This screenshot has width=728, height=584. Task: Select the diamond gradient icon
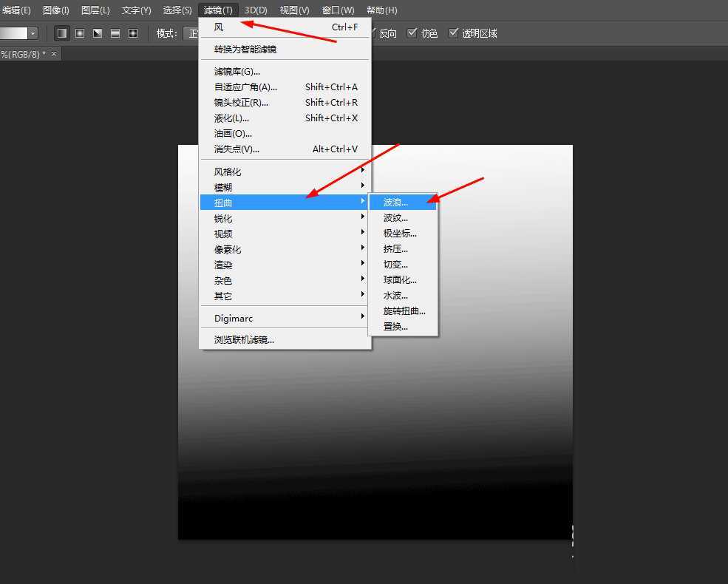(133, 33)
